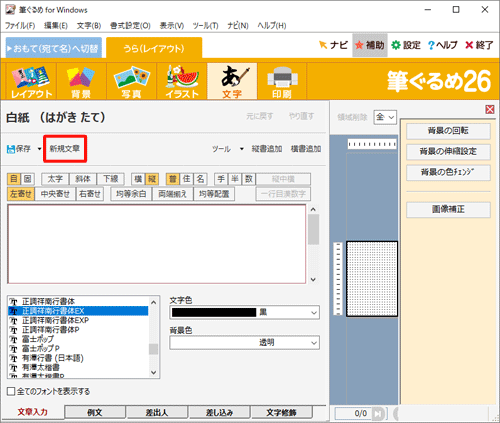500x423 pixels.
Task: Switch to the 例文 bottom tab
Action: pyautogui.click(x=95, y=413)
